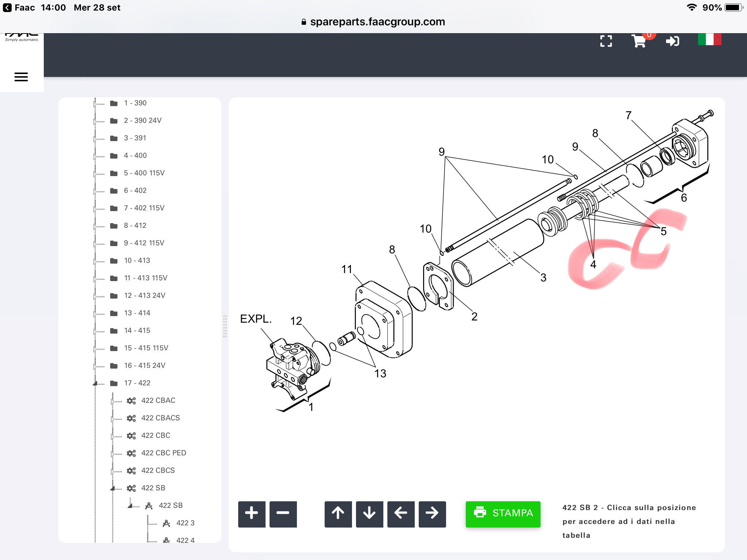Screen dimensions: 747x560
Task: Collapse the 422 SB gear node
Action: click(112, 488)
